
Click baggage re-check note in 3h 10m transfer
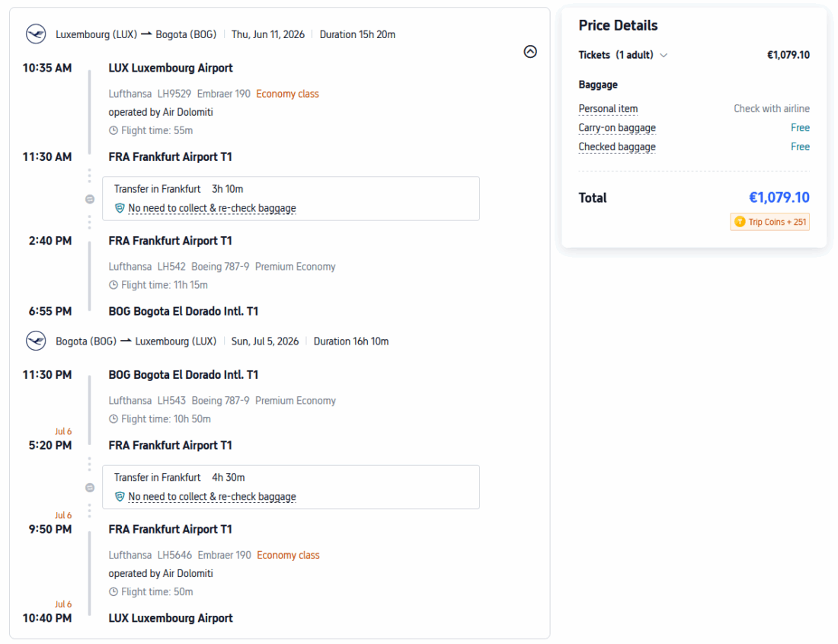tap(212, 208)
